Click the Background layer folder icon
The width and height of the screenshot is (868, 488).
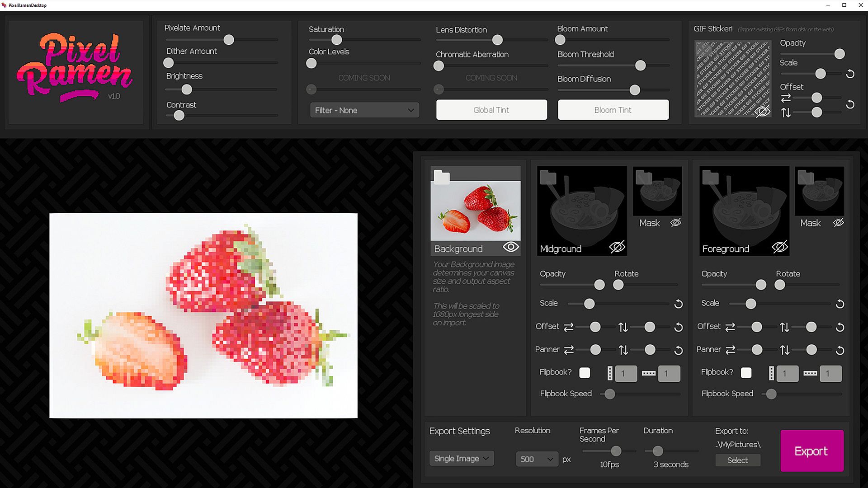point(441,177)
